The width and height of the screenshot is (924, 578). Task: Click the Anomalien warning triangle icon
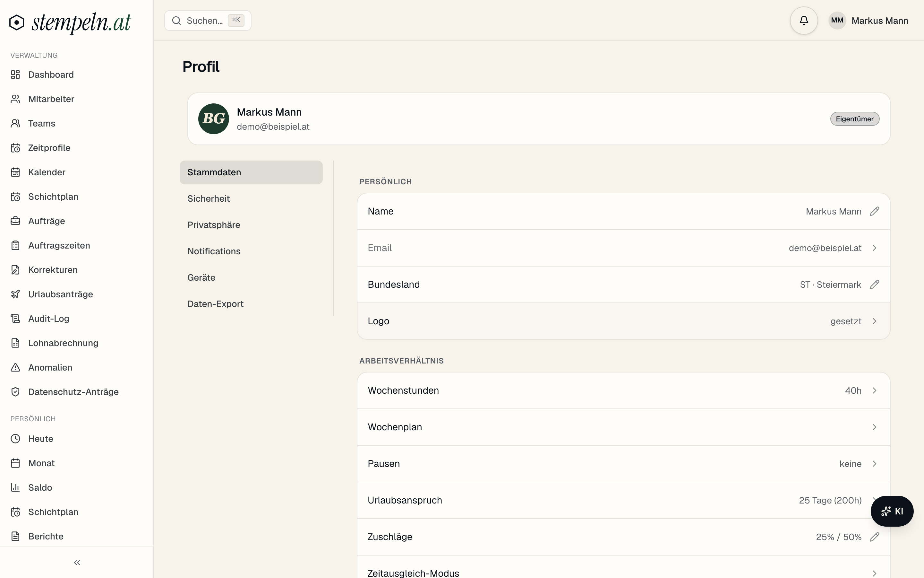tap(15, 367)
